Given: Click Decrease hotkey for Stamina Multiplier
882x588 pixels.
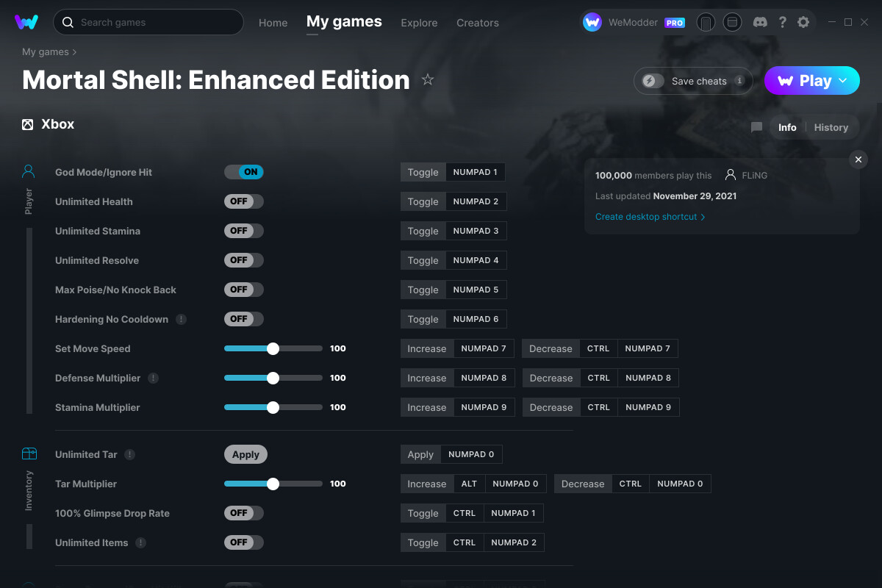Looking at the screenshot, I should 600,407.
